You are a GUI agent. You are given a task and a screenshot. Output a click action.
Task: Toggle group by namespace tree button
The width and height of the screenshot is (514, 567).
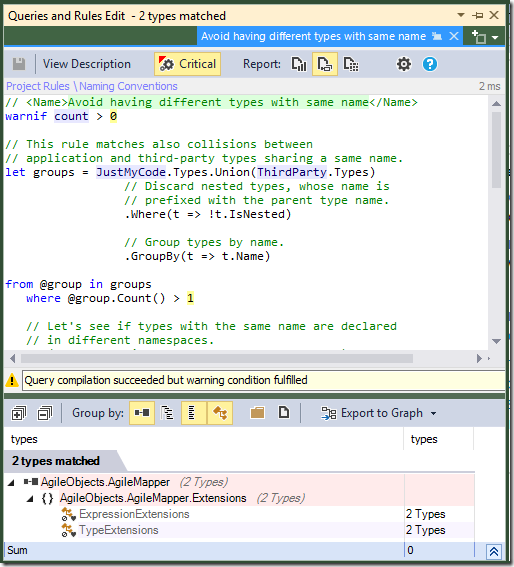pos(167,413)
